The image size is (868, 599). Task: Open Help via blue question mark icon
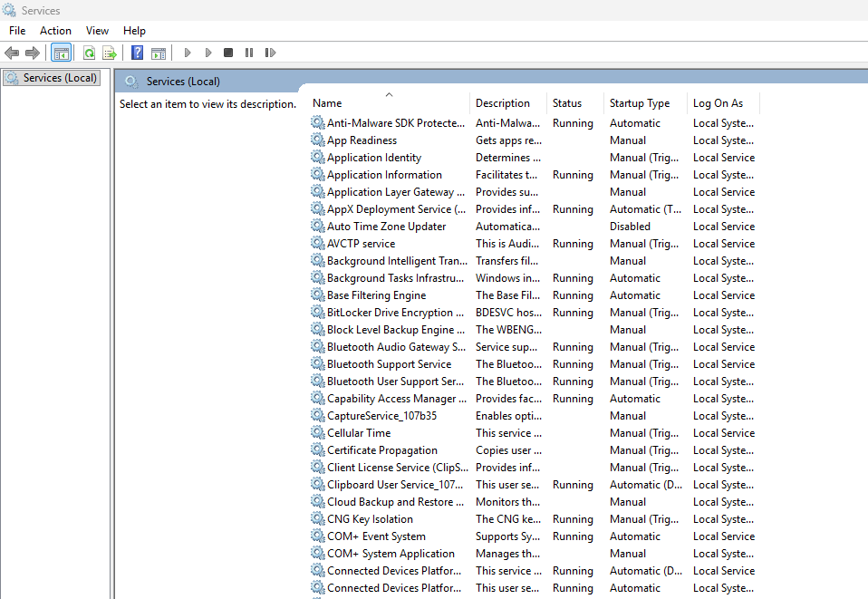(137, 53)
